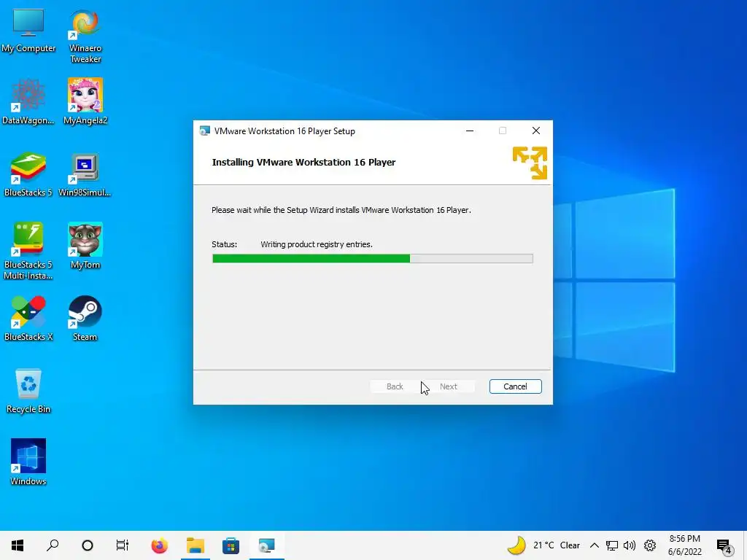Viewport: 747px width, 560px height.
Task: Click the installation progress bar
Action: pos(373,259)
